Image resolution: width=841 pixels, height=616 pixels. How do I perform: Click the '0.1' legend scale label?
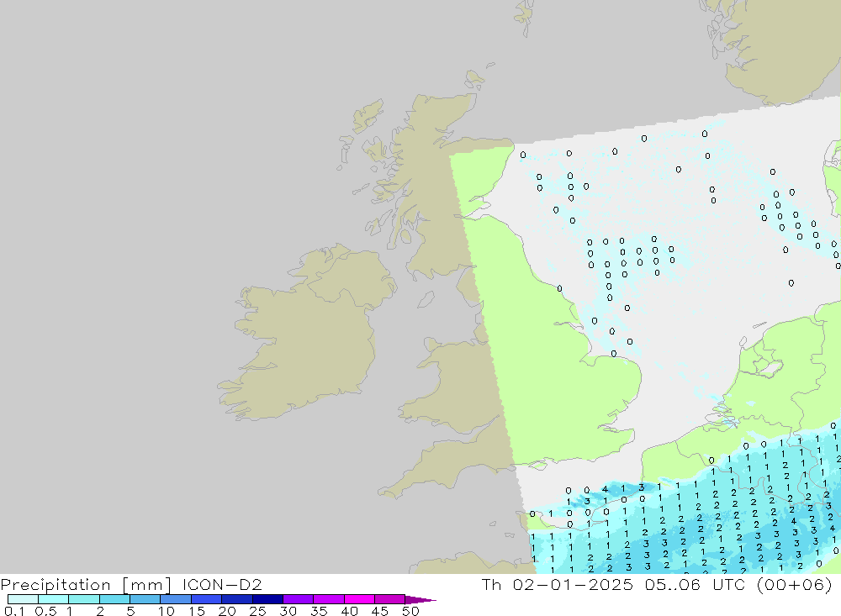(14, 611)
